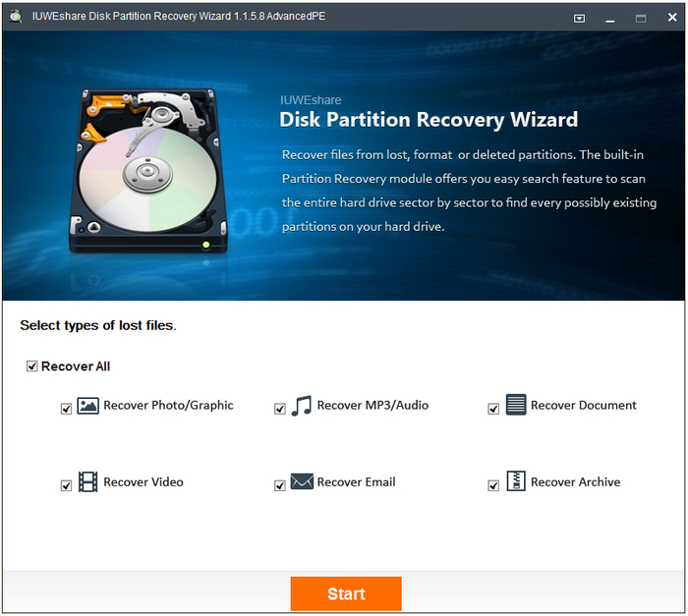Click the MP3/Audio music note icon
The image size is (688, 616).
coord(301,406)
